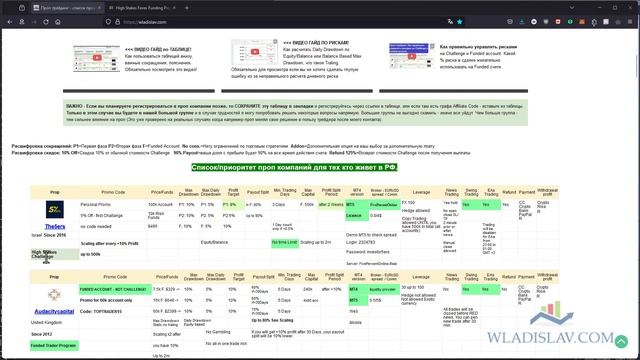Open the account icon beside back arrow
The width and height of the screenshot is (640, 360).
pos(22,22)
